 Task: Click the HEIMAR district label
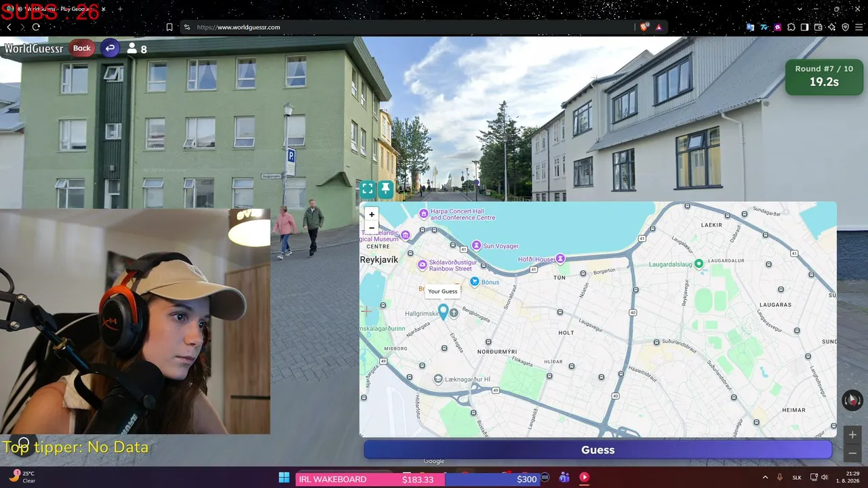[794, 410]
